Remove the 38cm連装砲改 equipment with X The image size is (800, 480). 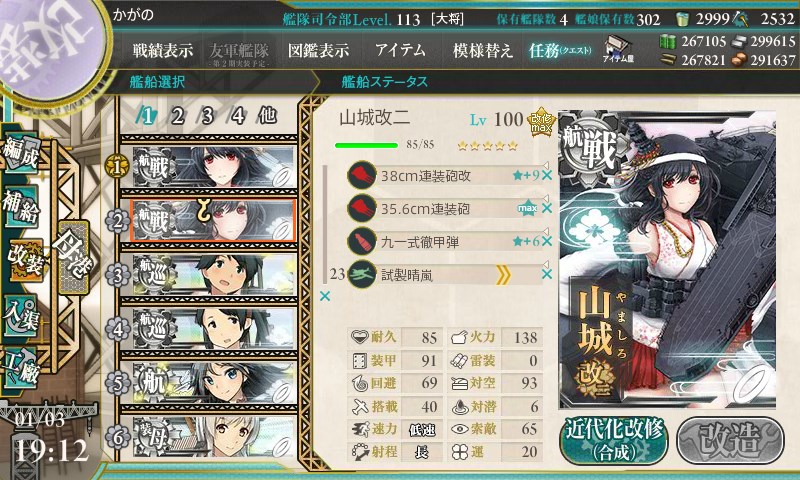pyautogui.click(x=547, y=175)
